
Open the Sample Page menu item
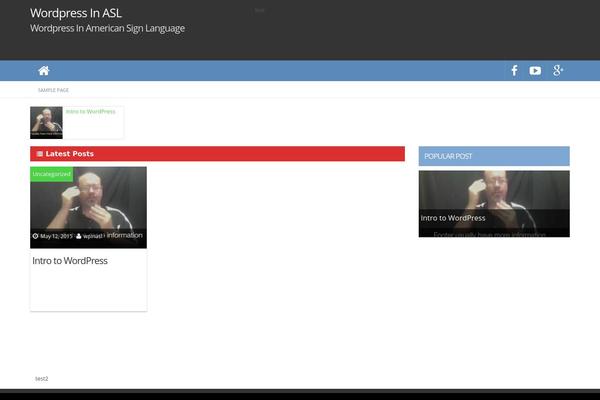pos(53,90)
